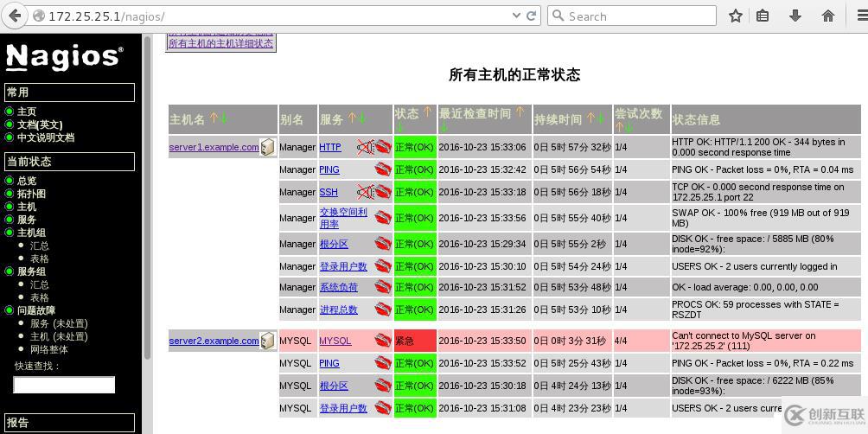This screenshot has height=434, width=868.
Task: Click the red check icon in HTTP row
Action: point(383,147)
